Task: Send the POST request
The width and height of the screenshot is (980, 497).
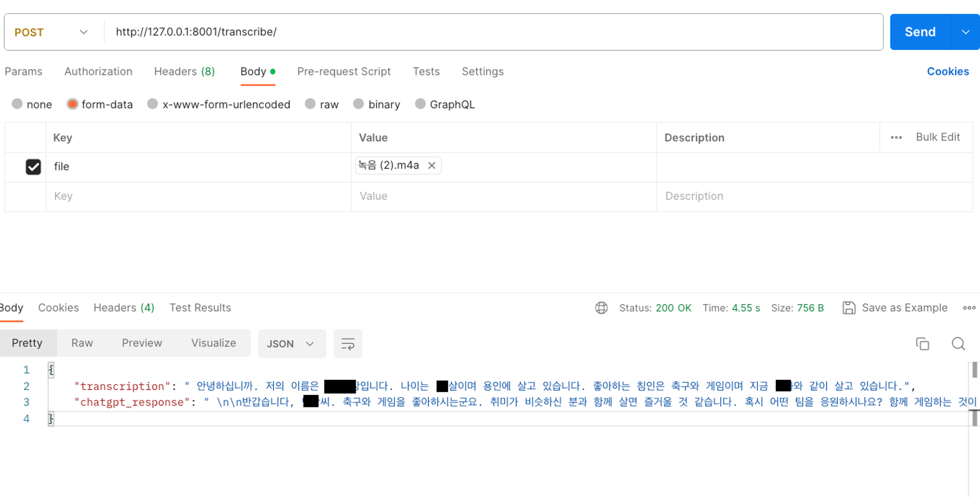Action: coord(920,32)
